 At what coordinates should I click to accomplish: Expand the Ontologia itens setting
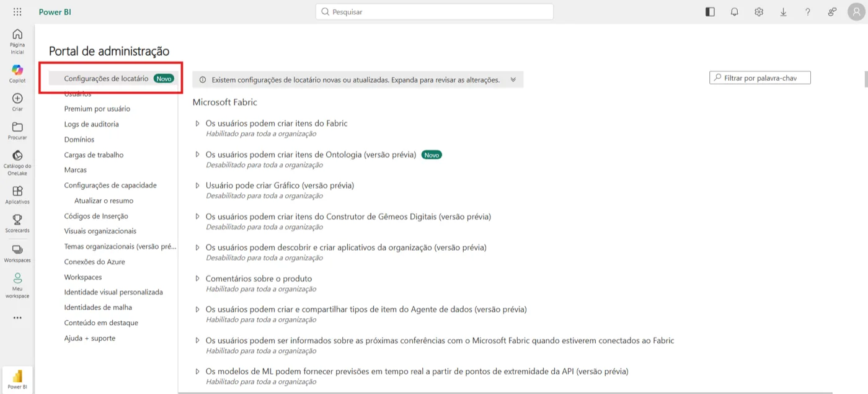click(x=198, y=154)
